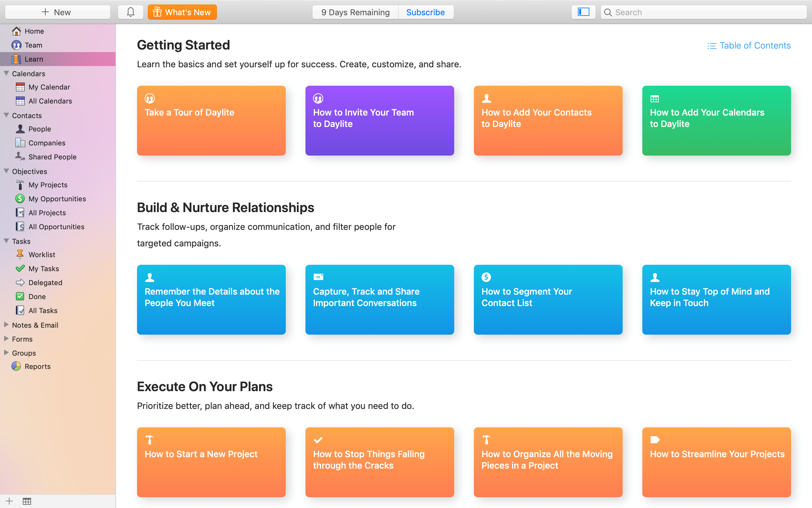Select the Delegated arrow icon
The image size is (812, 508).
click(x=20, y=283)
